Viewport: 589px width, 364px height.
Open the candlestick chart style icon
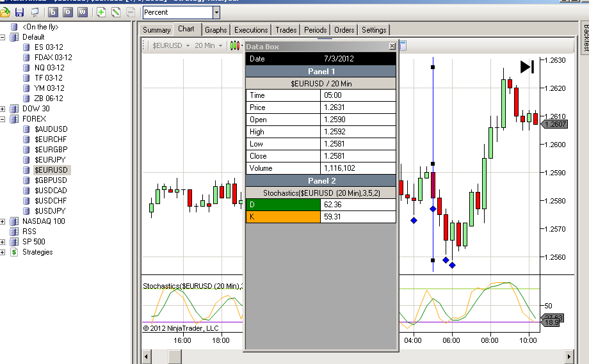tap(235, 46)
